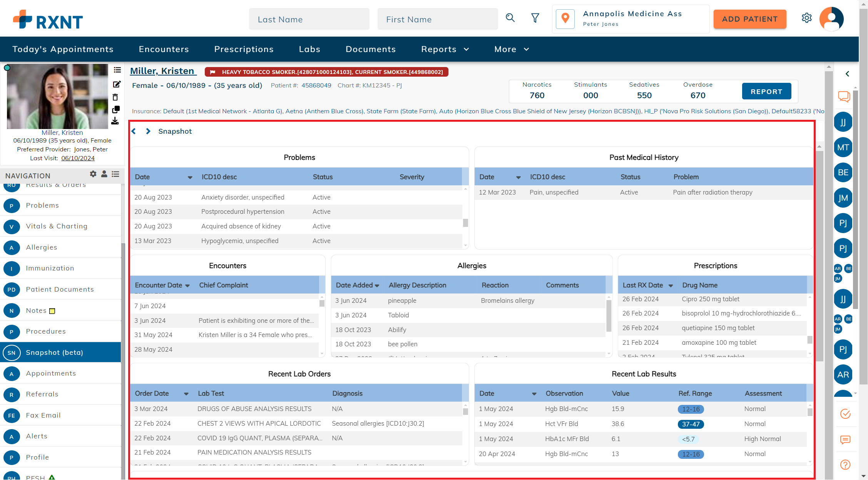This screenshot has width=868, height=480.
Task: Open Today's Appointments tab
Action: pos(63,49)
